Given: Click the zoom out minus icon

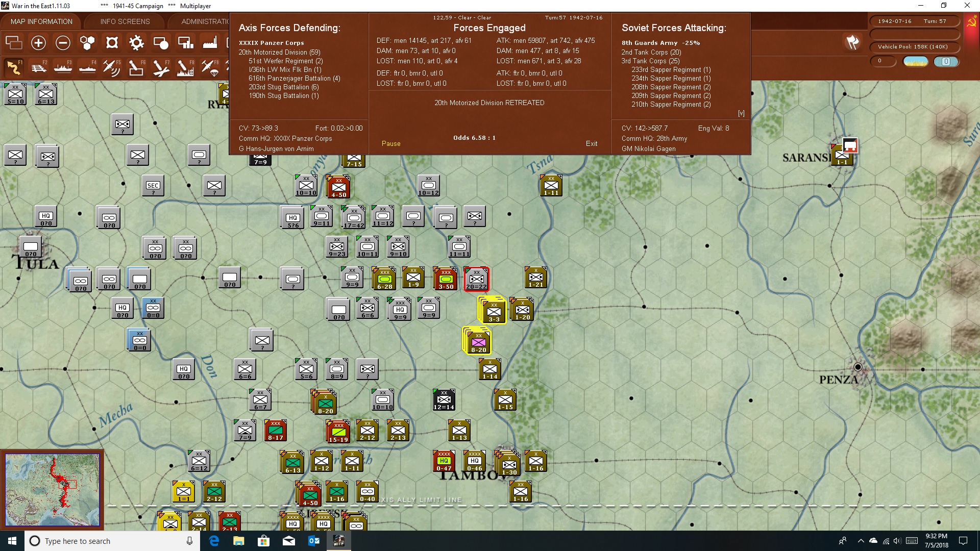Looking at the screenshot, I should (63, 43).
